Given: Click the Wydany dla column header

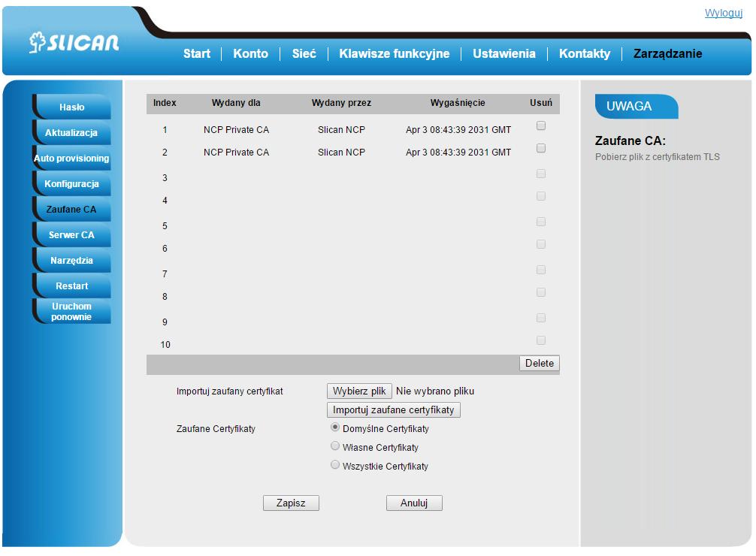Looking at the screenshot, I should click(x=236, y=103).
